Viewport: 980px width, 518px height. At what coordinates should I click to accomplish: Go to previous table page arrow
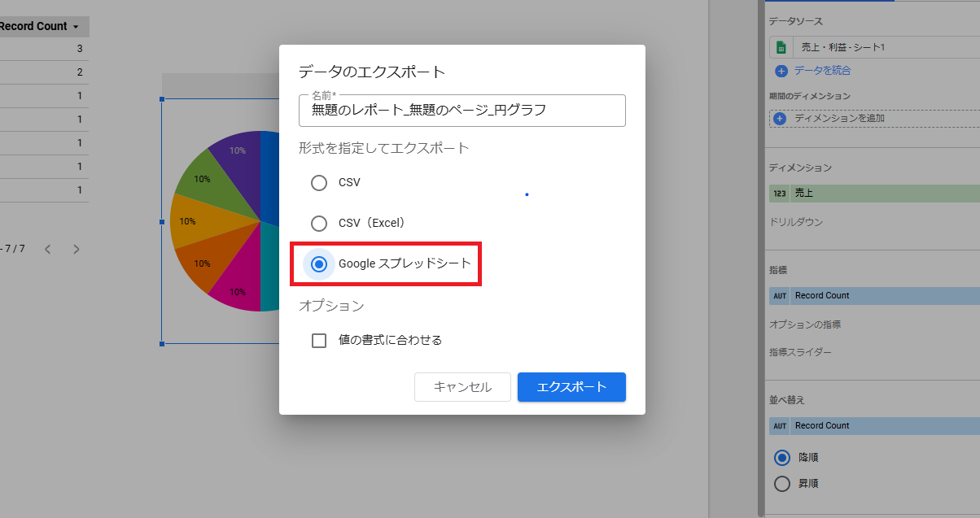48,249
